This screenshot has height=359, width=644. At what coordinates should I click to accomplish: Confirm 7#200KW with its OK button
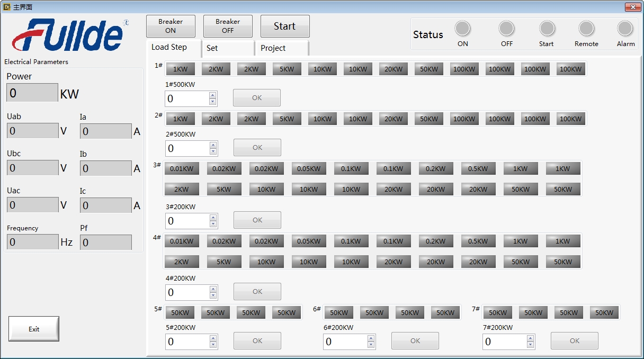pyautogui.click(x=575, y=341)
